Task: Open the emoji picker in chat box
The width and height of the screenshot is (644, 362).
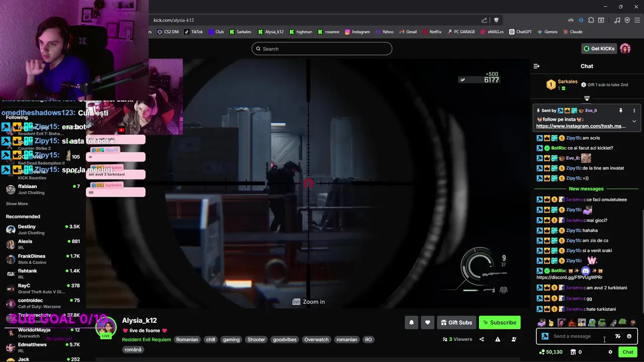Action: (x=629, y=336)
